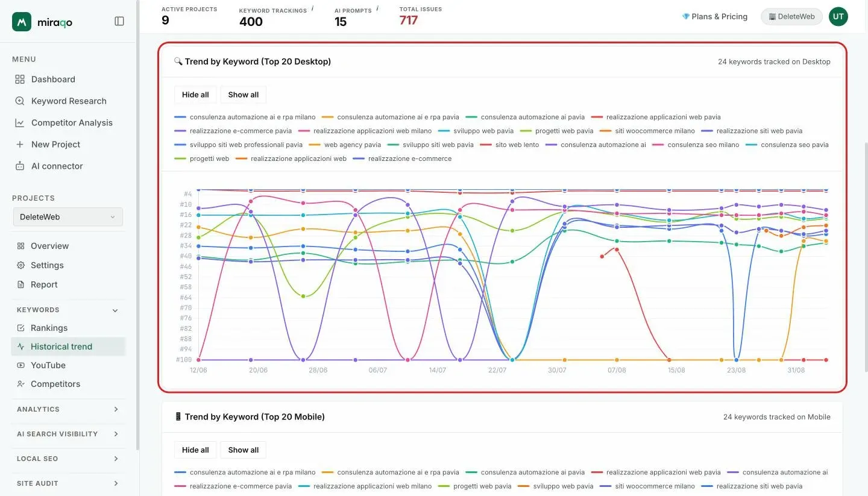The width and height of the screenshot is (868, 496).
Task: Toggle 'realizzazione e-commerce' Desktop legend entry
Action: pyautogui.click(x=402, y=159)
